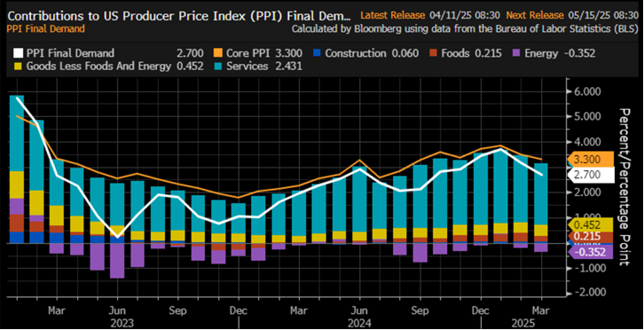Click the PPI Final Demand legend label

pos(70,53)
